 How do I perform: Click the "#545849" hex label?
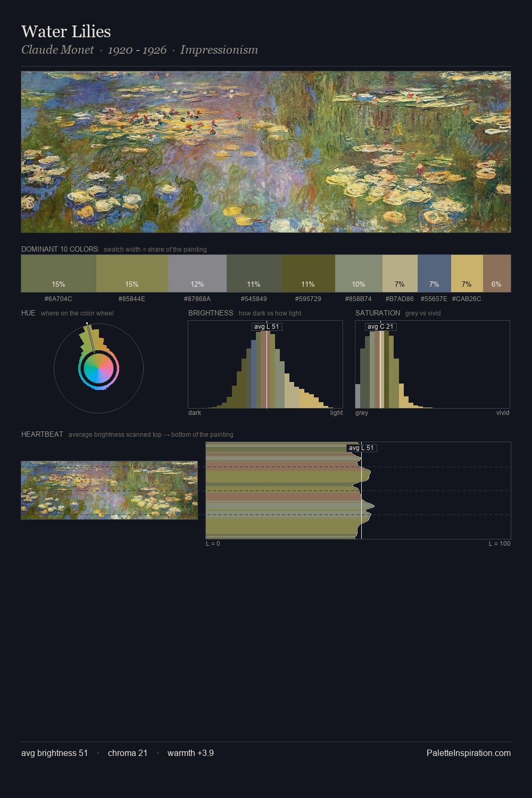(x=254, y=299)
